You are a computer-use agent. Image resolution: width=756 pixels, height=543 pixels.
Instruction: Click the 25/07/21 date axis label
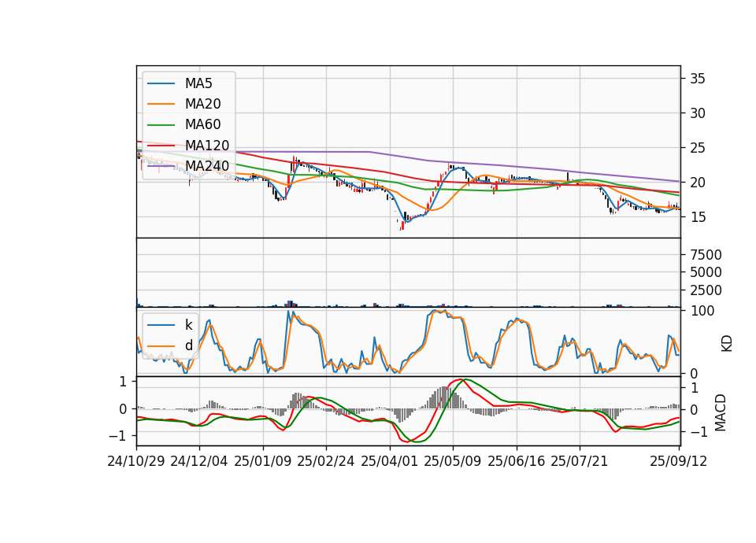point(580,461)
